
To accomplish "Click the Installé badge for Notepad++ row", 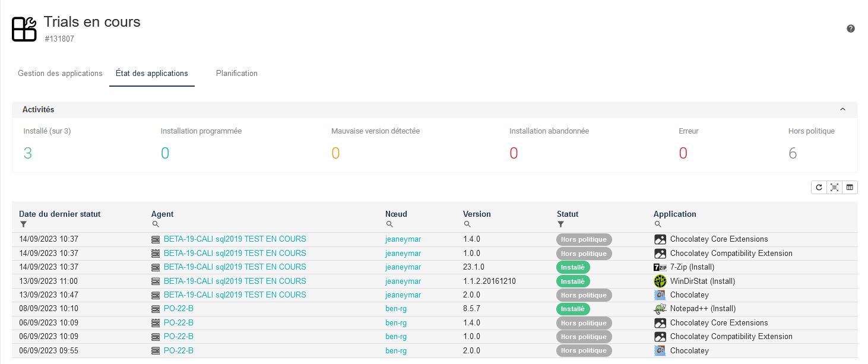I will tap(572, 309).
